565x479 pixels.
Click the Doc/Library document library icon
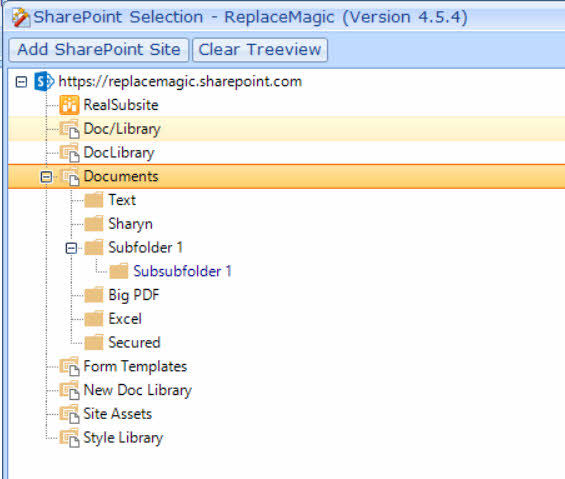pyautogui.click(x=70, y=129)
